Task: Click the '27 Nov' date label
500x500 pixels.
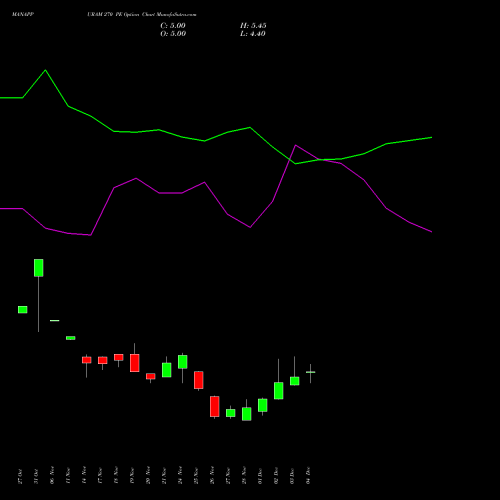Action: [x=228, y=476]
